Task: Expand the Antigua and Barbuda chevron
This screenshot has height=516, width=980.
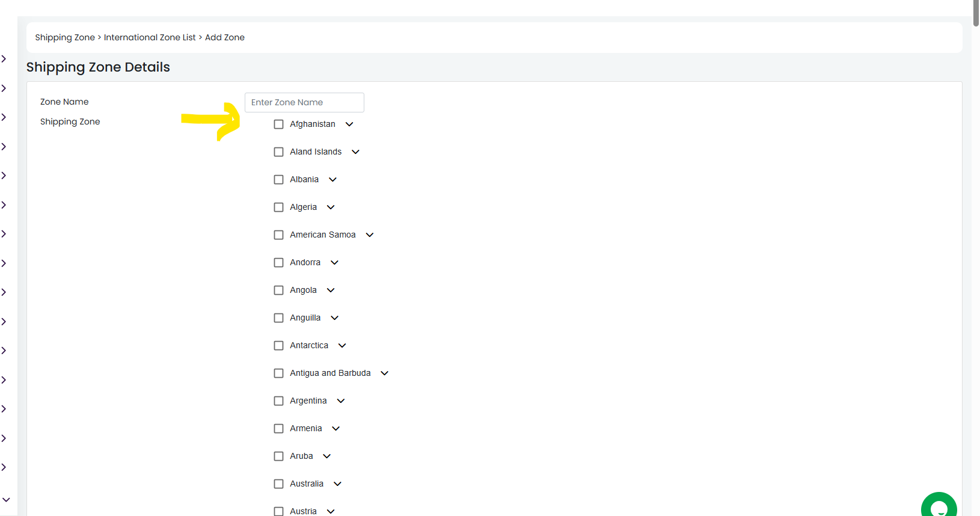Action: pyautogui.click(x=385, y=373)
